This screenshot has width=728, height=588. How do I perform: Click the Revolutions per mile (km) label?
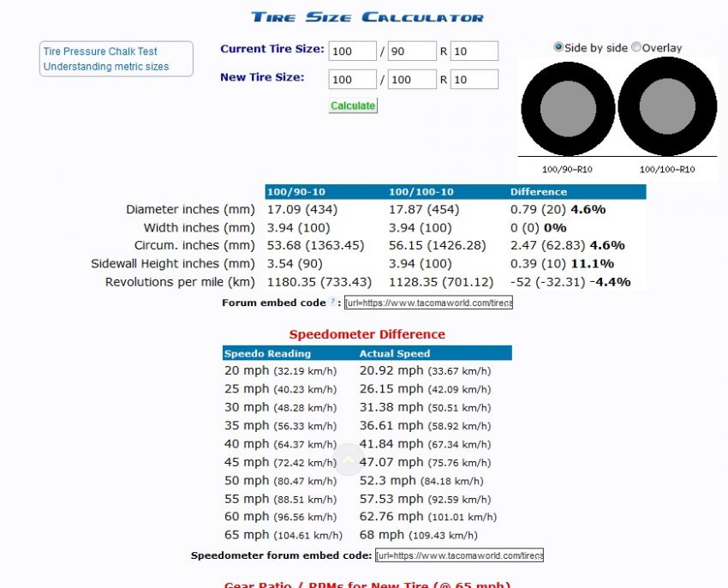coord(180,282)
